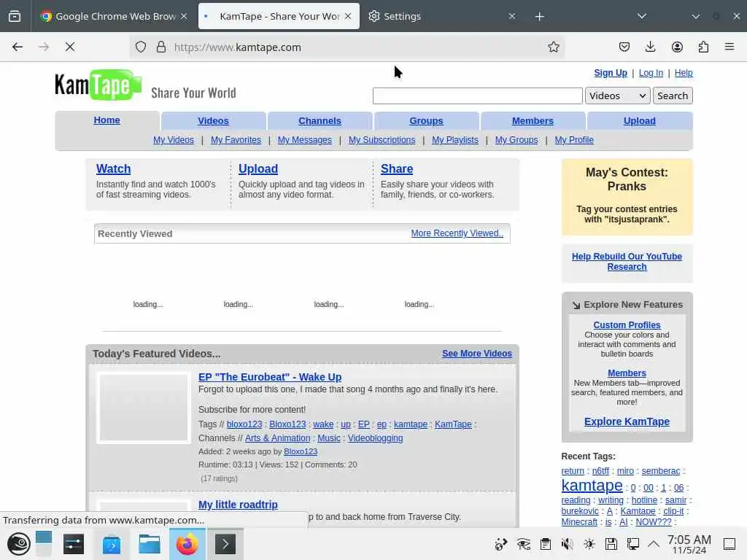
Task: Stop the page from loading
Action: [69, 47]
